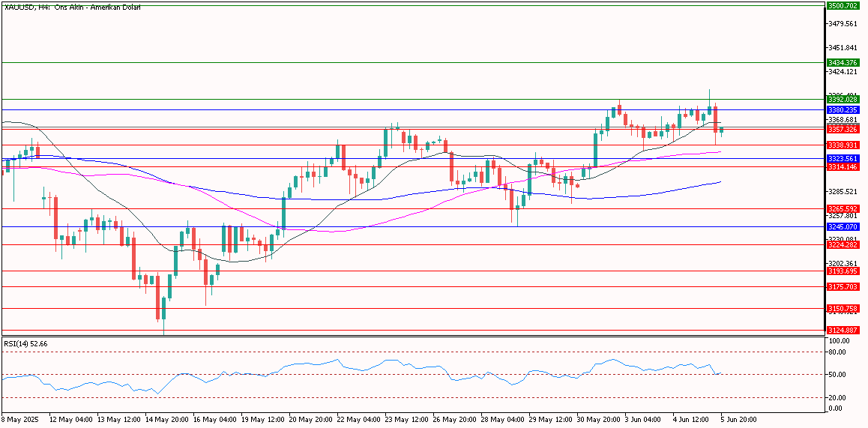Viewport: 868px width, 428px height.
Task: Select the blue 3245.070 price tag
Action: [842, 226]
